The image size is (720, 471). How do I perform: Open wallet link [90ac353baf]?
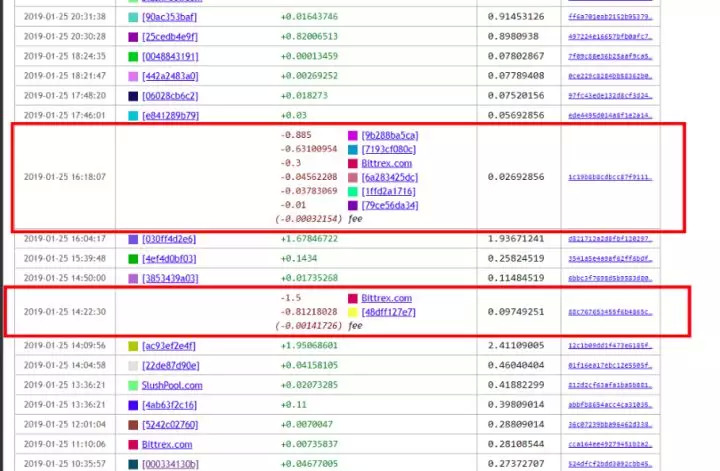coord(169,17)
